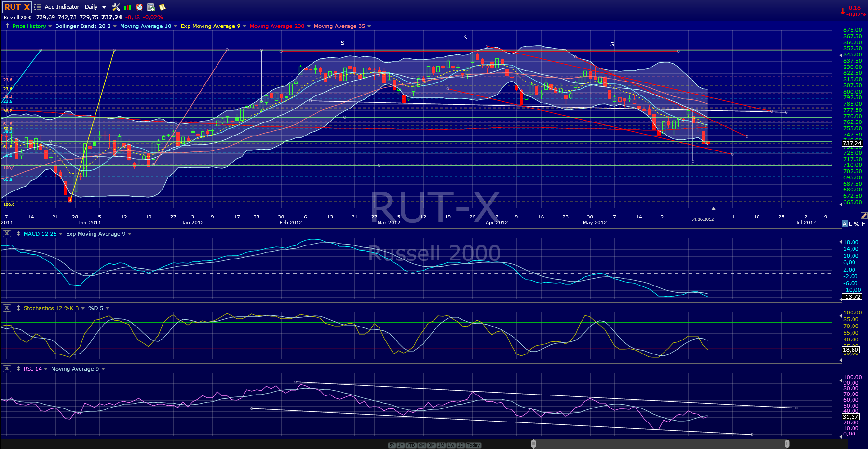868x449 pixels.
Task: Close the RSI indicator pane
Action: [x=7, y=369]
